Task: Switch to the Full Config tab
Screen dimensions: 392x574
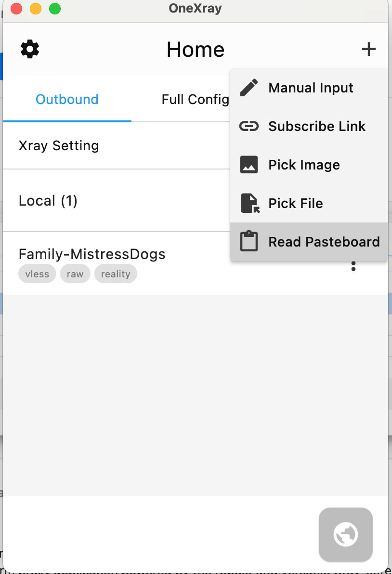Action: tap(196, 99)
